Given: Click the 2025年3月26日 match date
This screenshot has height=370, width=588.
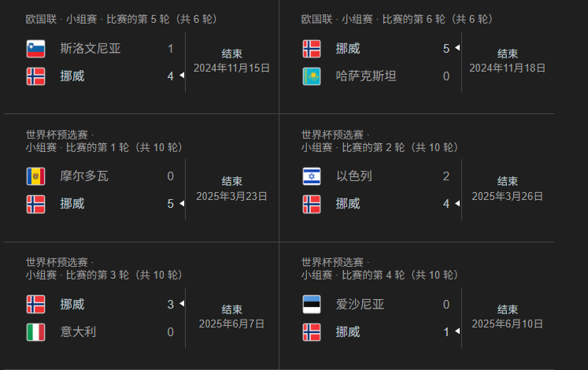Looking at the screenshot, I should (x=507, y=195).
